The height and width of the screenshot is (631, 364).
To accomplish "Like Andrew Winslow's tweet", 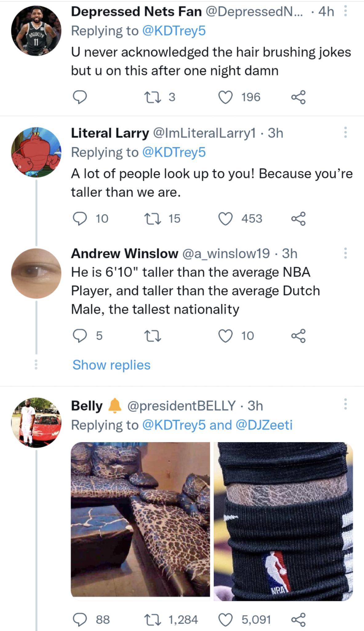I will pyautogui.click(x=226, y=336).
